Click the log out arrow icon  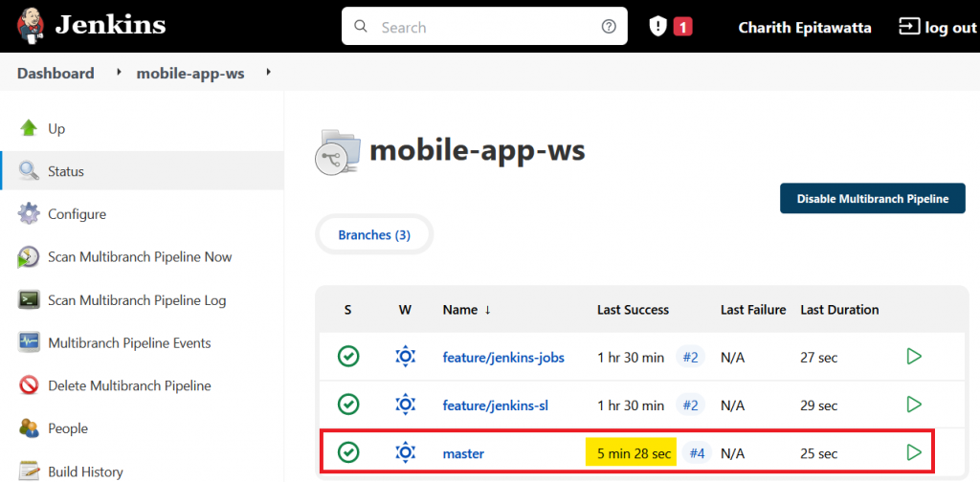coord(908,26)
